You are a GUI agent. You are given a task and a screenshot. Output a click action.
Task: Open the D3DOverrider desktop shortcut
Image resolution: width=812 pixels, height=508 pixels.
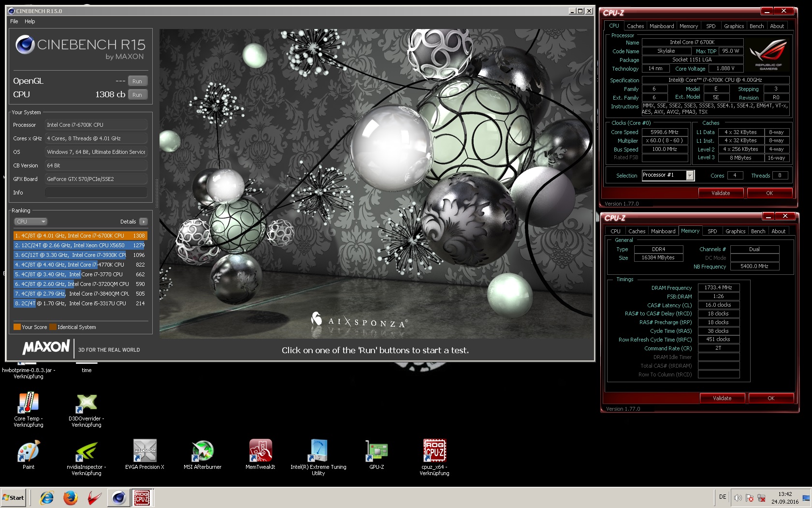tap(87, 409)
